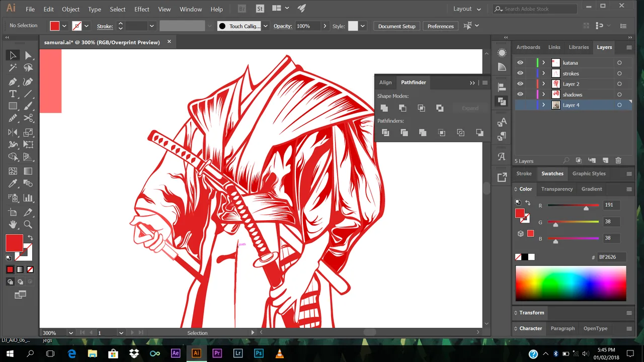
Task: Switch to the Align tab
Action: pyautogui.click(x=385, y=82)
